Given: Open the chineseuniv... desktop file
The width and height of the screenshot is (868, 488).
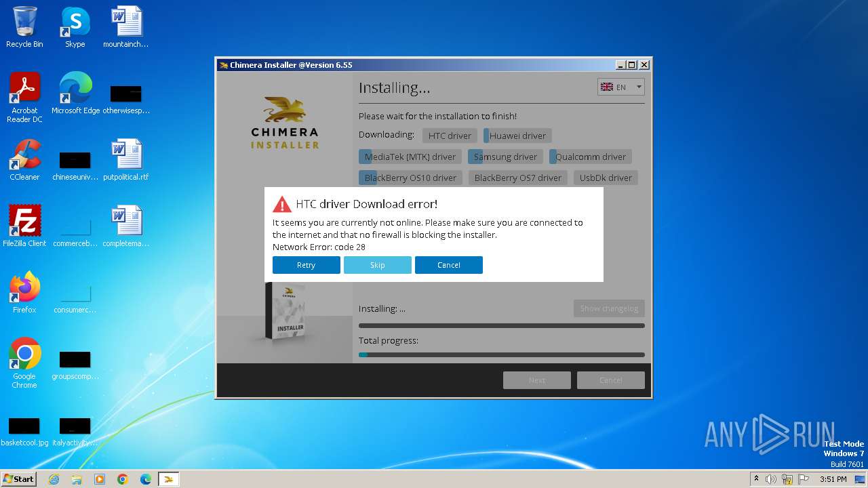Looking at the screenshot, I should (75, 164).
